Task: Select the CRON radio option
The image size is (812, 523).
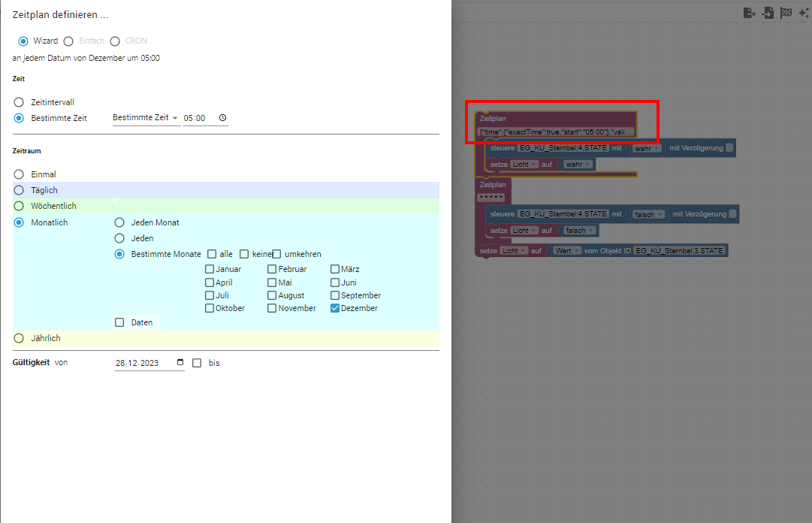Action: (x=115, y=41)
